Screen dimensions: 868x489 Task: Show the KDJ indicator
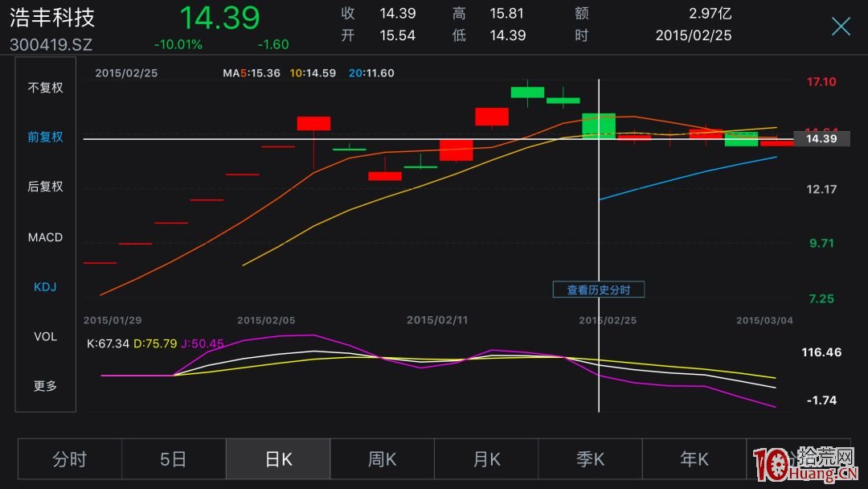45,287
